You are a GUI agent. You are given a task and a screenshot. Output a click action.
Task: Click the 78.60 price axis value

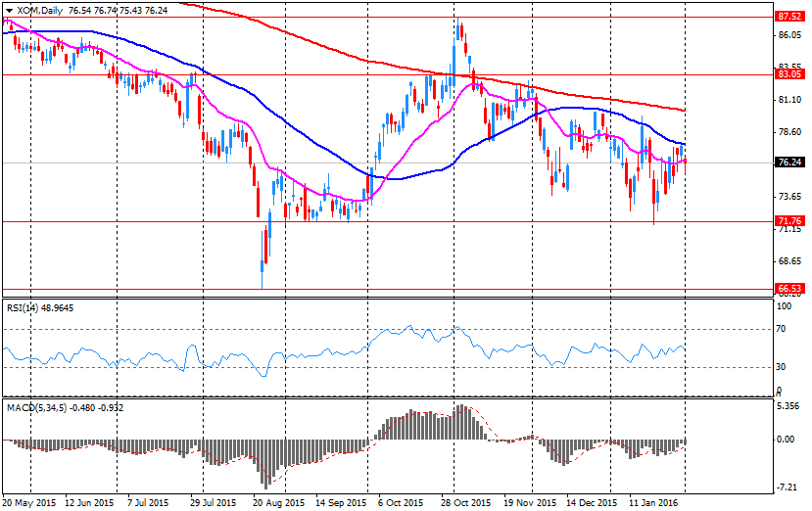click(x=789, y=132)
